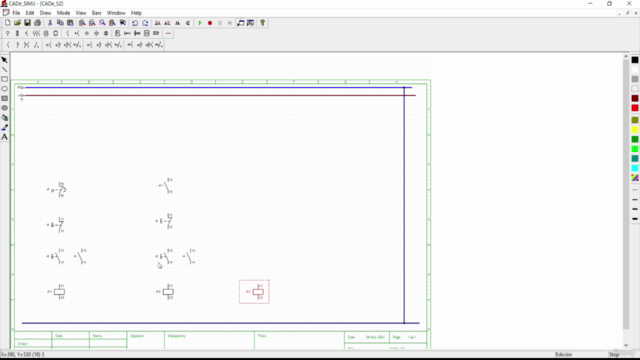
Task: Click the red line tool in components toolbar
Action: 168,33
